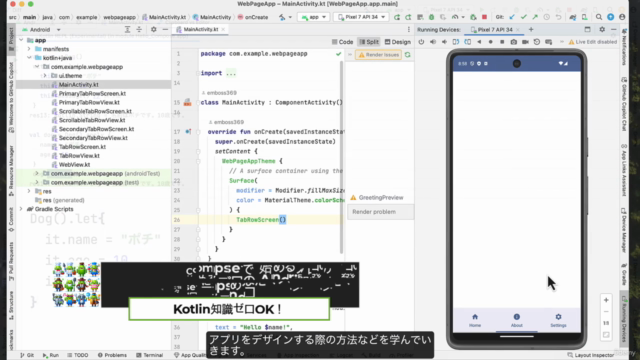The image size is (640, 360).
Task: Select Pixel 7 API 34 device tab
Action: pyautogui.click(x=494, y=29)
